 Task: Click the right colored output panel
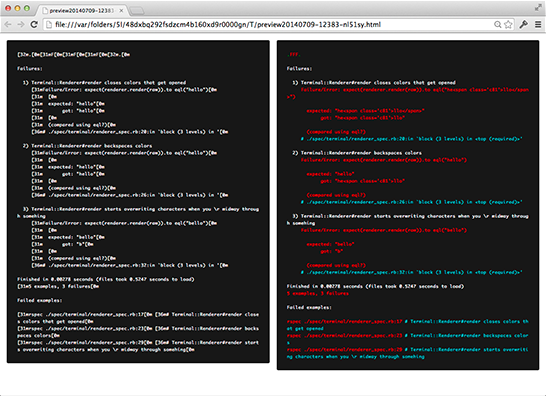point(408,205)
